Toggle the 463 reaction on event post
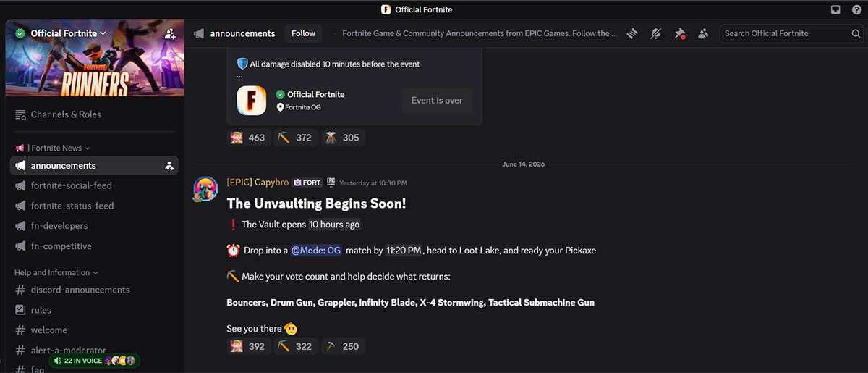The width and height of the screenshot is (868, 373). coord(248,138)
